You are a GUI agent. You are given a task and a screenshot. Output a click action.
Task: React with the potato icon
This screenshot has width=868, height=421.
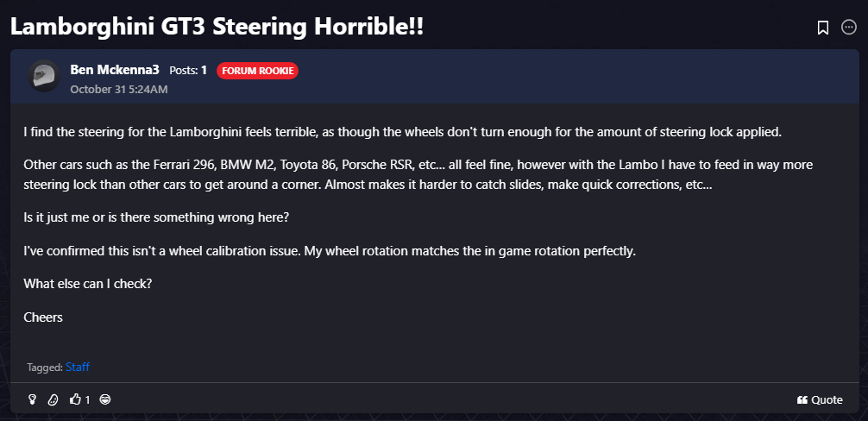(53, 399)
